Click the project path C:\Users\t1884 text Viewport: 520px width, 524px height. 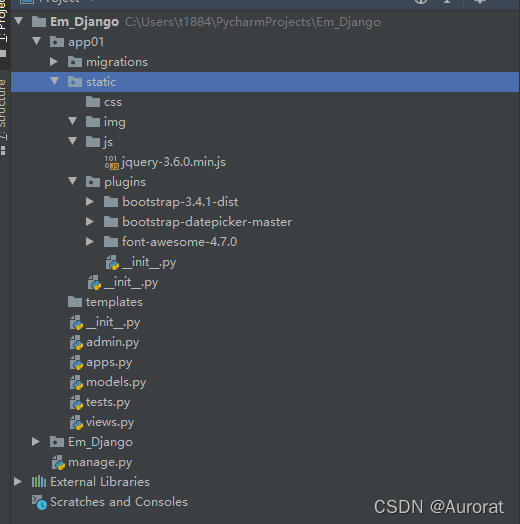coord(253,22)
